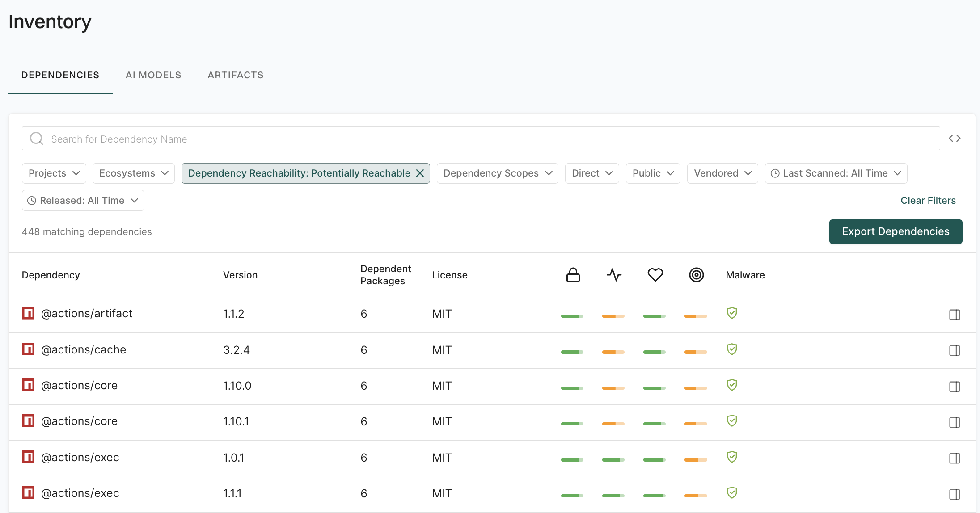
Task: Click the target icon column header
Action: [696, 275]
